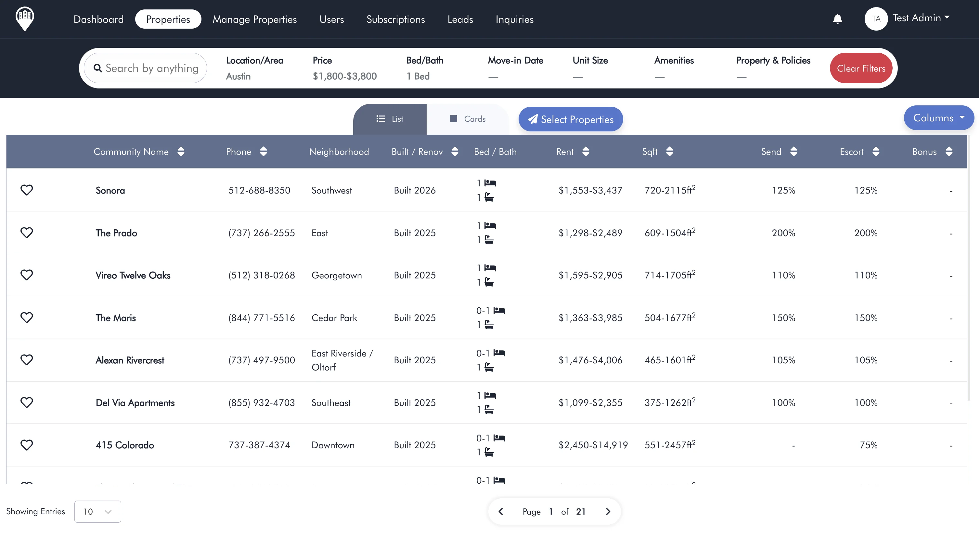Sort by Sqft column arrows
This screenshot has height=538, width=980.
click(669, 152)
